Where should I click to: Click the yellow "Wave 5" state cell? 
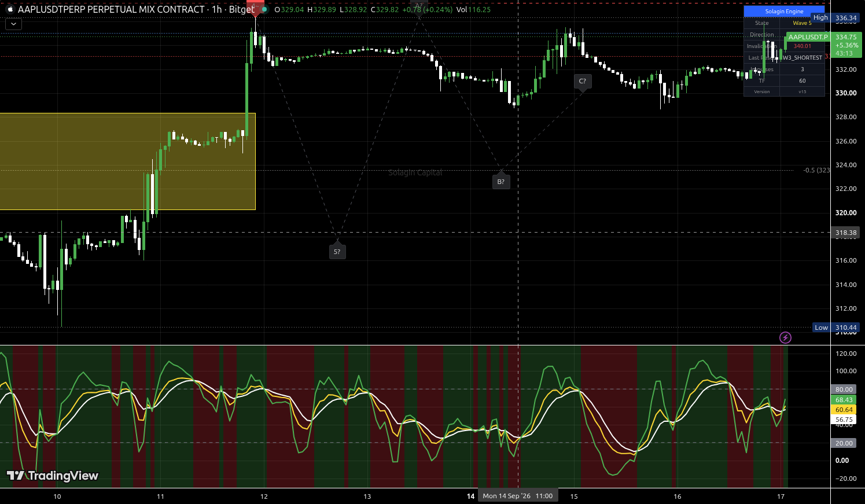pyautogui.click(x=802, y=23)
